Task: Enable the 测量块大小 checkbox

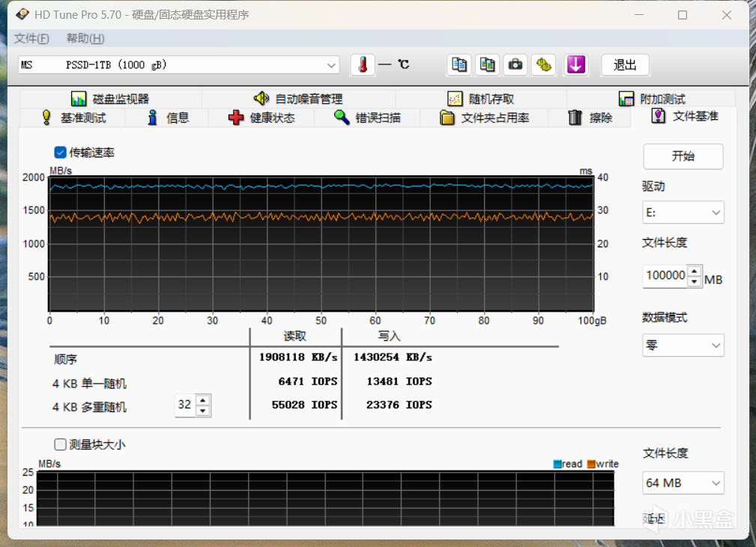Action: (x=60, y=444)
